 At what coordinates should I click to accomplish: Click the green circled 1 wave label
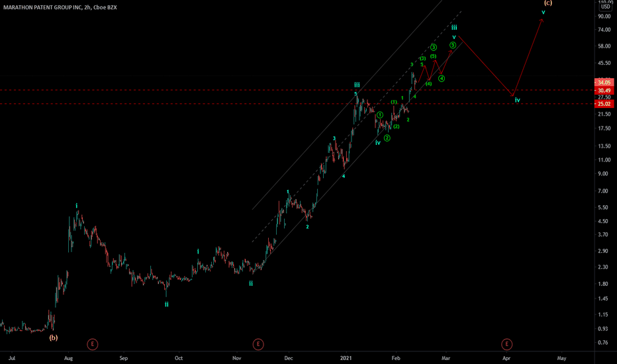click(380, 115)
